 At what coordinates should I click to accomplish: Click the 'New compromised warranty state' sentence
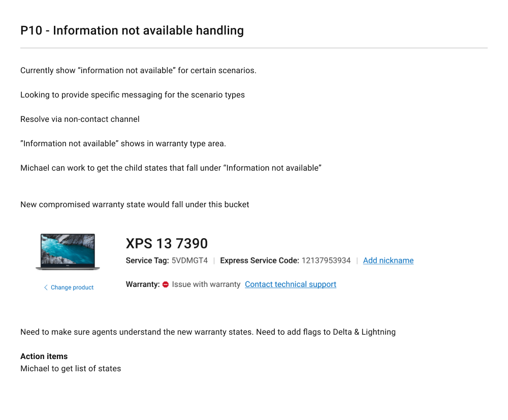(135, 205)
